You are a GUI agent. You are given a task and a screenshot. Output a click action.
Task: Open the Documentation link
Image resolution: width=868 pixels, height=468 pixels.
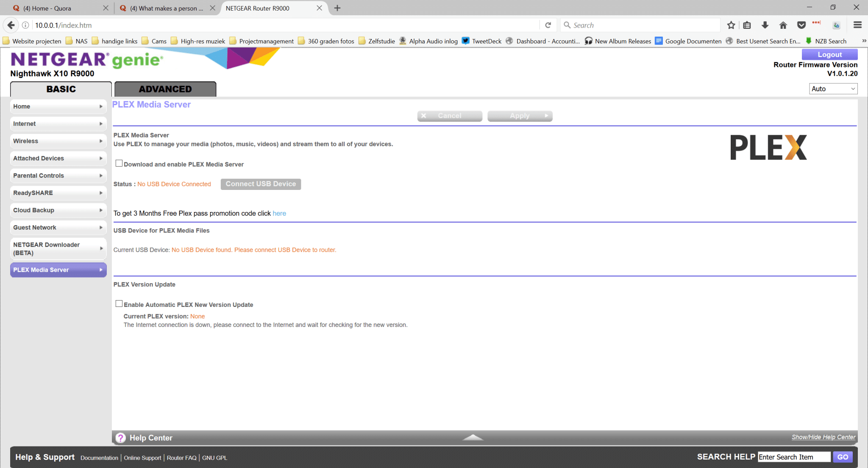[x=99, y=458]
